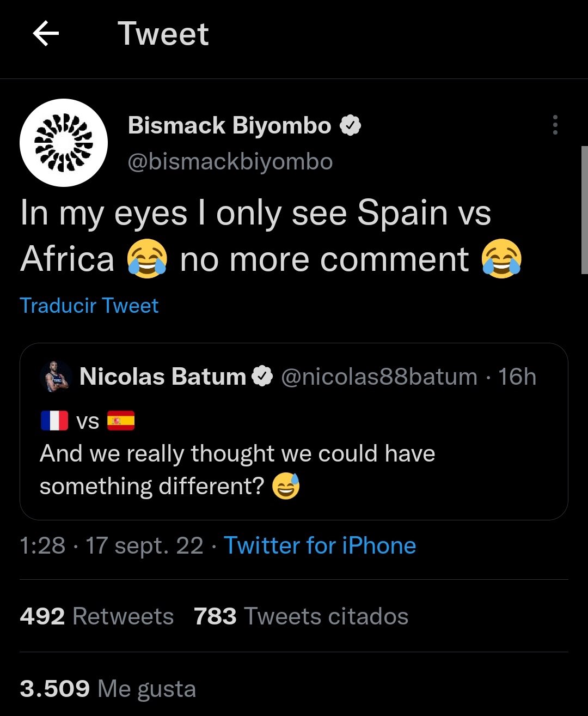
Task: Open Bismack Biyombo's profile picture
Action: tap(64, 143)
